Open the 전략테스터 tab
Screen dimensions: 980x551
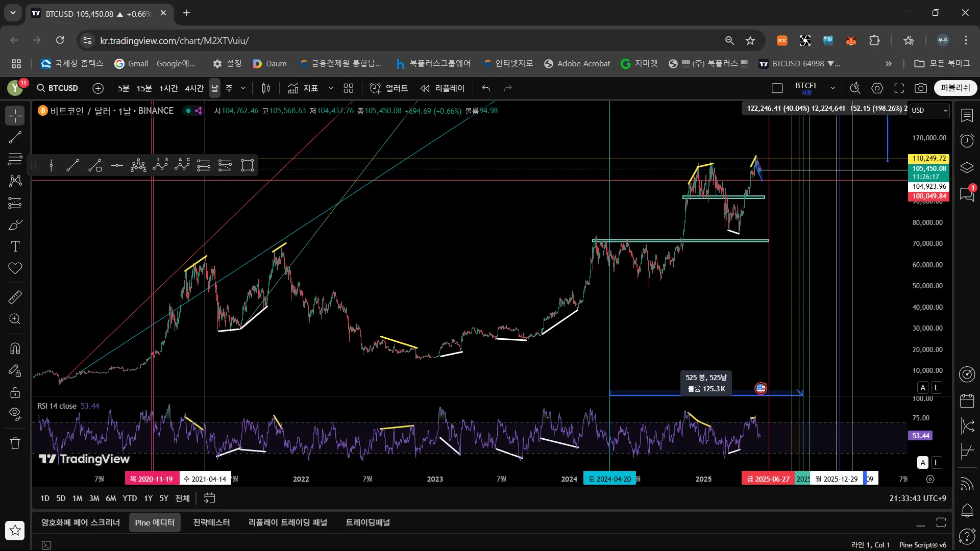[211, 522]
